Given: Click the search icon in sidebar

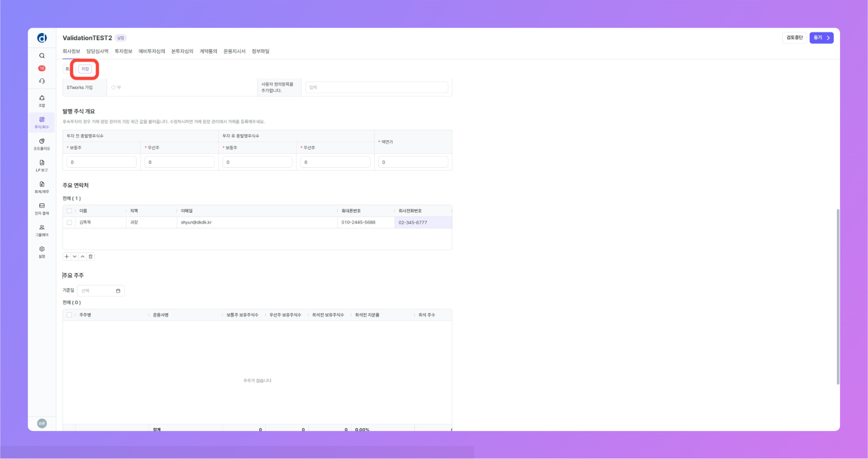Looking at the screenshot, I should [x=42, y=56].
